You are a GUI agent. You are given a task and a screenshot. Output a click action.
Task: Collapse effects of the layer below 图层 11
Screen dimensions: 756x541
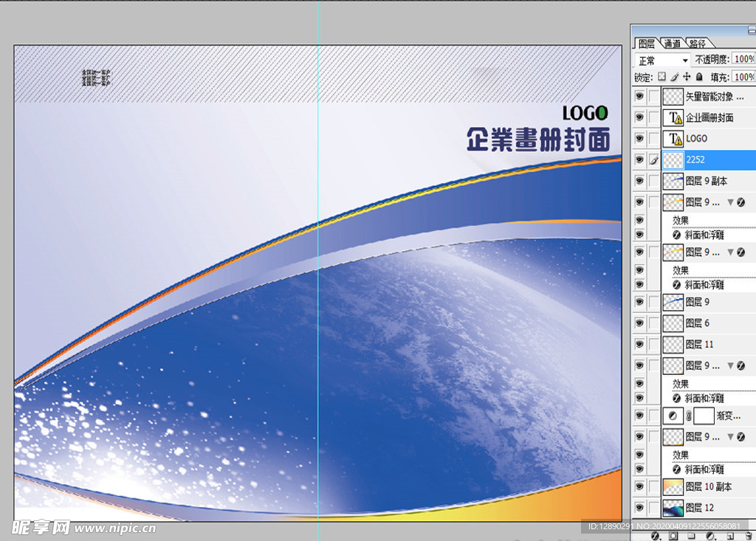[731, 365]
